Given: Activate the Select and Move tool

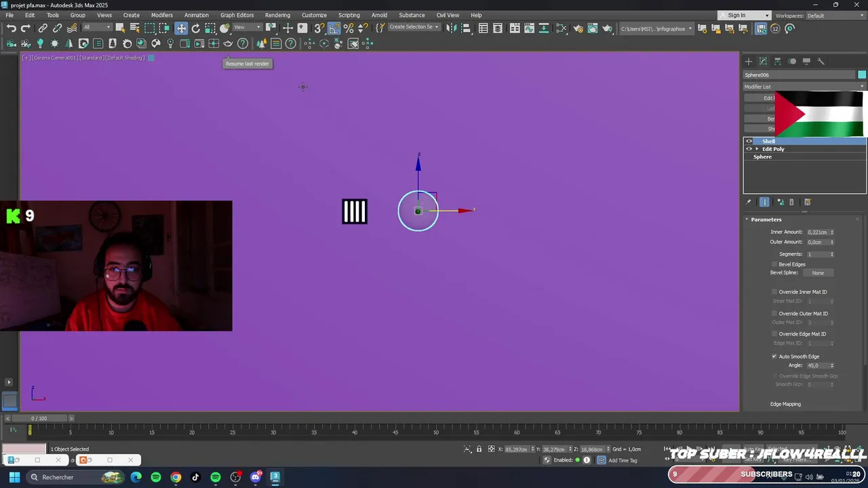Looking at the screenshot, I should tap(181, 28).
